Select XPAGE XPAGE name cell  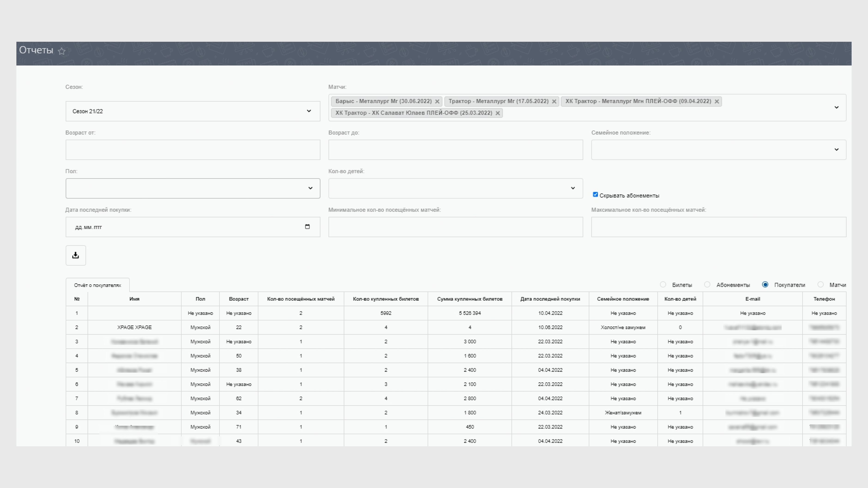(134, 327)
